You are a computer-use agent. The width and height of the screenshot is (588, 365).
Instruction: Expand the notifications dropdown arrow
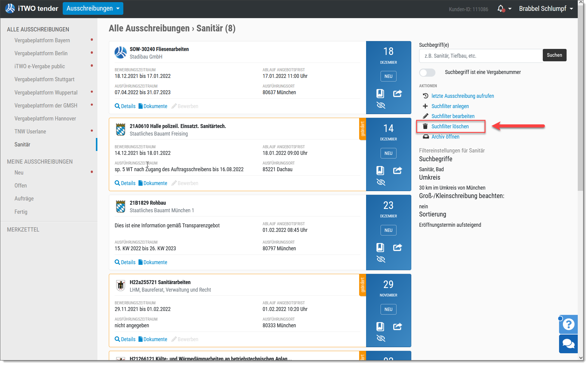pos(510,9)
